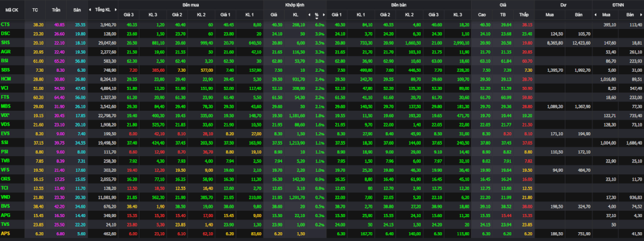Select the APG stock symbol

tap(6, 215)
